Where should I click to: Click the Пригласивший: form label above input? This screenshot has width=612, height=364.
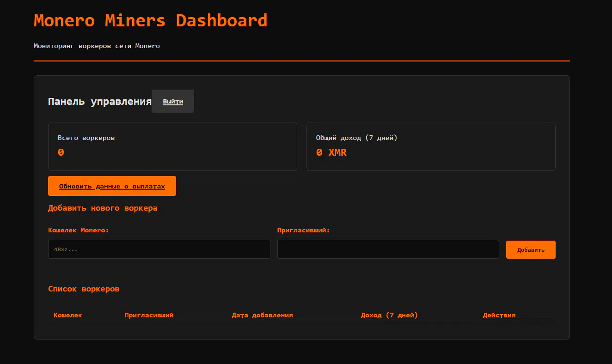tap(303, 230)
